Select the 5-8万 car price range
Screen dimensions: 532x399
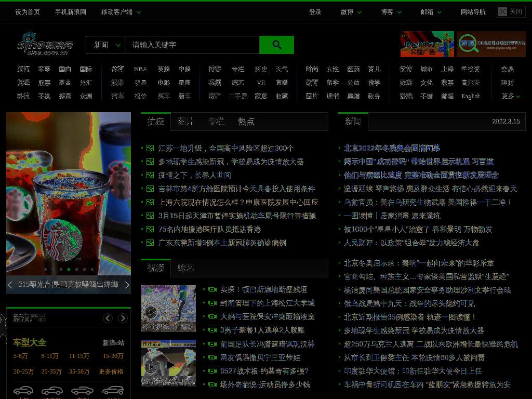pyautogui.click(x=21, y=356)
